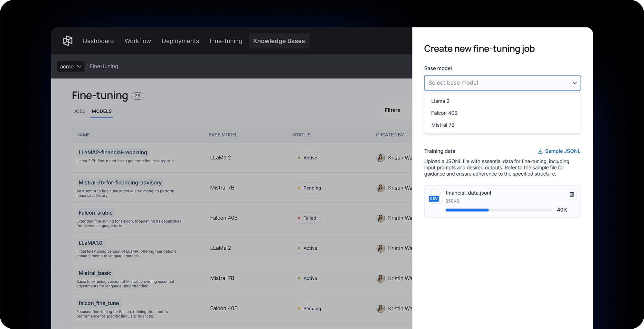Click the hexagonal app logo icon

(x=67, y=41)
